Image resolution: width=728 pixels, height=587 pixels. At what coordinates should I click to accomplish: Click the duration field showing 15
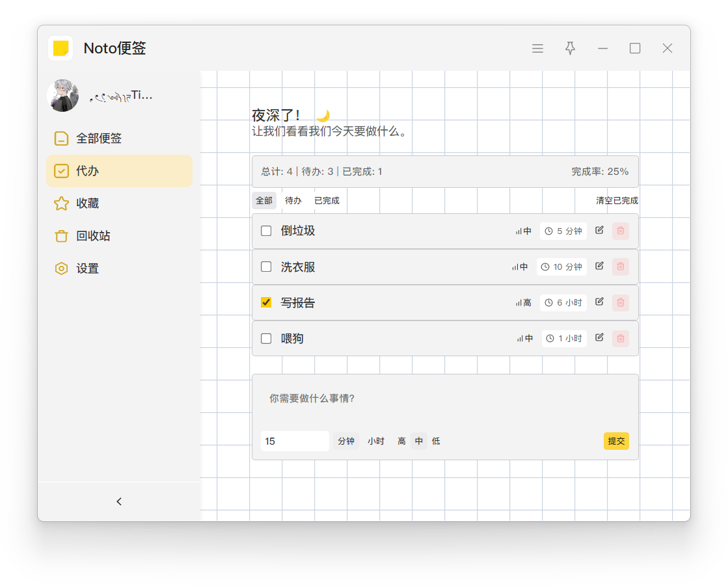coord(295,441)
